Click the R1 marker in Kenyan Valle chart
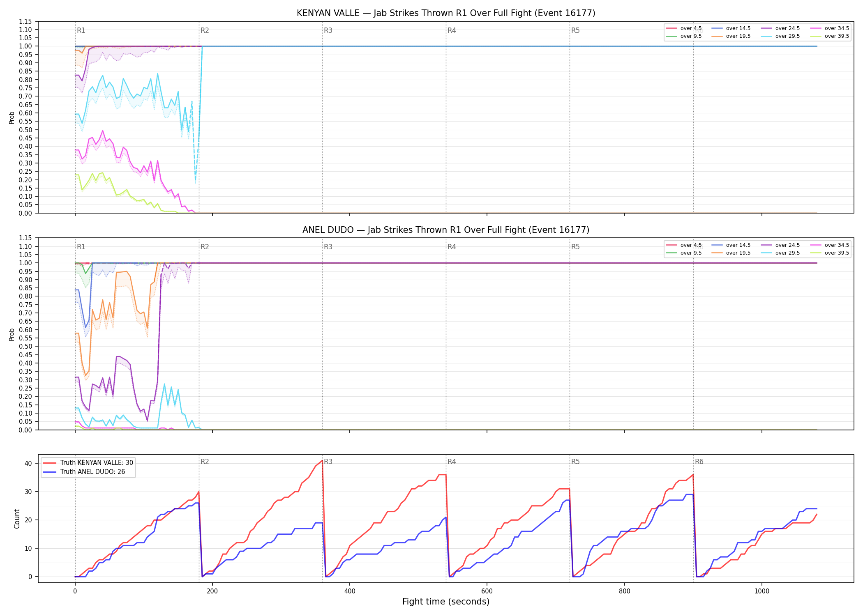863x616 pixels. pos(81,30)
